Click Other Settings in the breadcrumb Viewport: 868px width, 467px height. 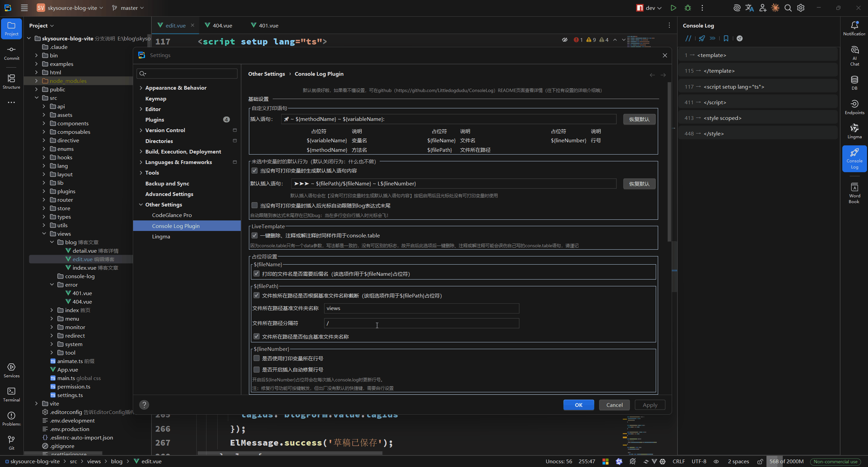(x=267, y=74)
